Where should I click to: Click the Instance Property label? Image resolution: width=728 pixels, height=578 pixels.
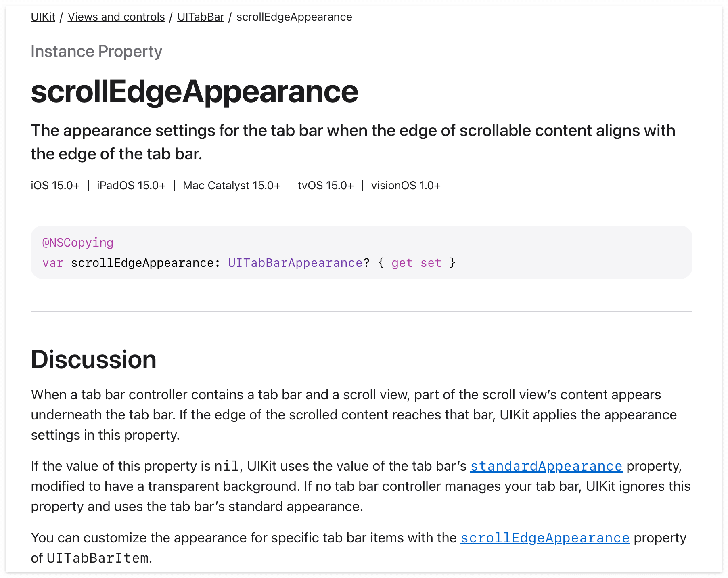96,51
